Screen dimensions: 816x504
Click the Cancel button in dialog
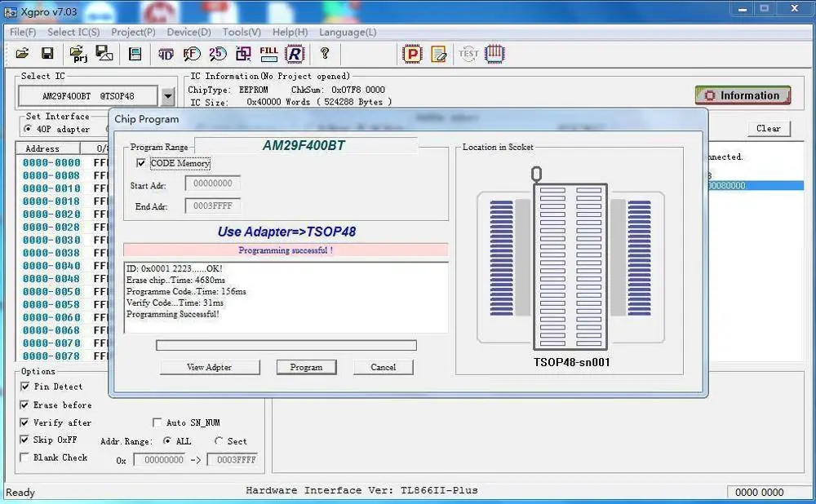tap(383, 367)
